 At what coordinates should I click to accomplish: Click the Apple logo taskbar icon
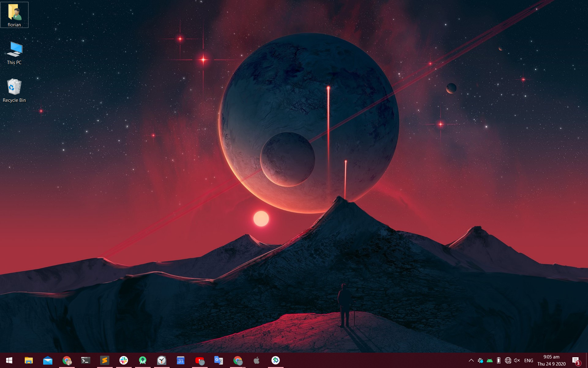tap(257, 360)
